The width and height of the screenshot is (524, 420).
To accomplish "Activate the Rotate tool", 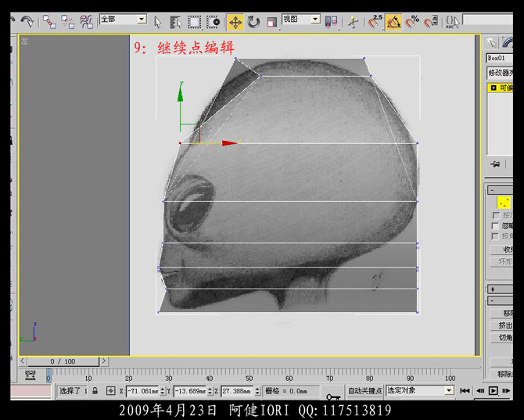I will (253, 22).
